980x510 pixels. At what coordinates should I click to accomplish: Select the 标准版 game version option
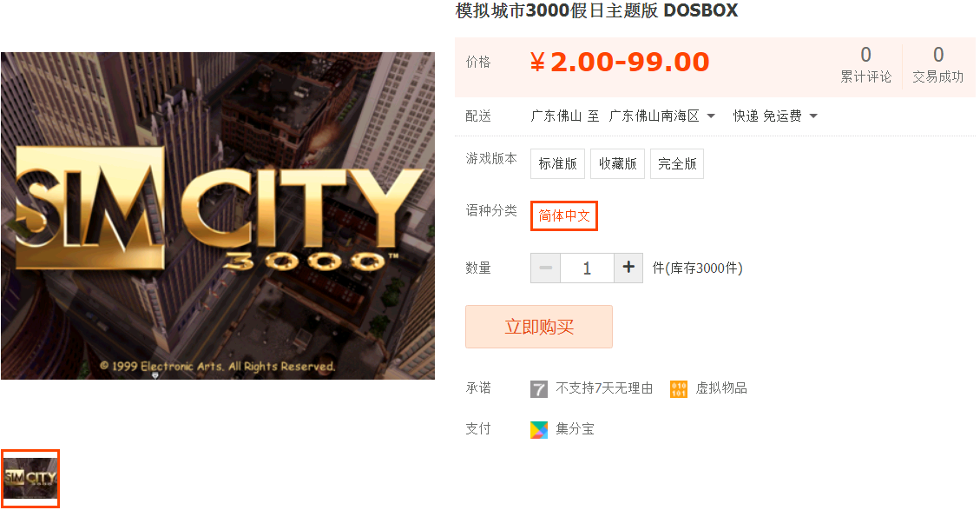(557, 164)
